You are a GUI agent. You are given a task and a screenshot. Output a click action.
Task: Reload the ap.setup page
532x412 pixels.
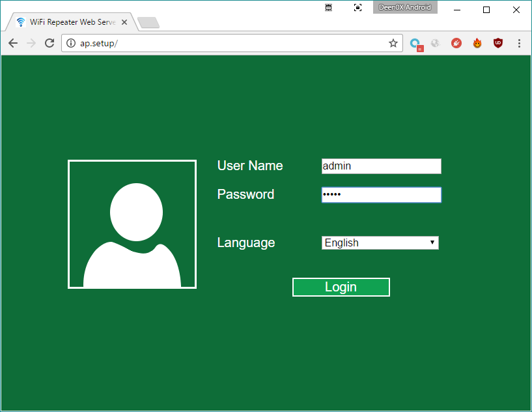(49, 43)
